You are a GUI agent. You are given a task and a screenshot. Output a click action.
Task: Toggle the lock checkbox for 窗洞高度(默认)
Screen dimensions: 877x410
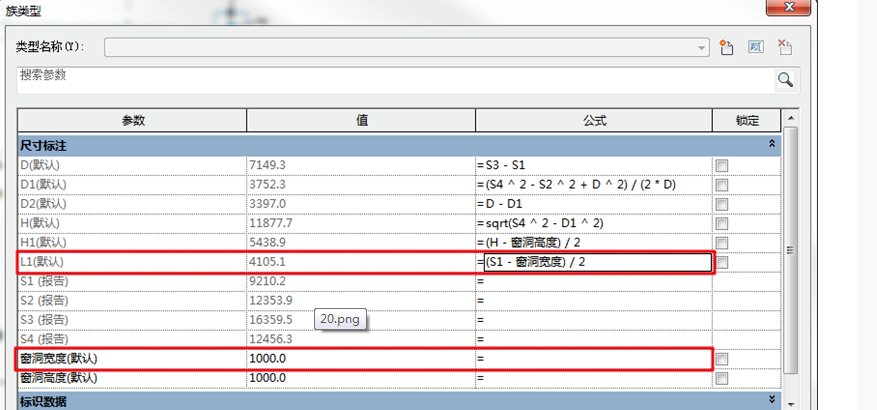pos(722,379)
